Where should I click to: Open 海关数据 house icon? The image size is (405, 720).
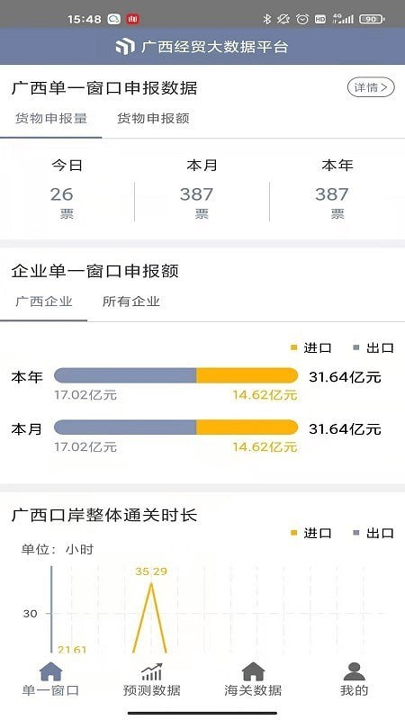pyautogui.click(x=253, y=671)
